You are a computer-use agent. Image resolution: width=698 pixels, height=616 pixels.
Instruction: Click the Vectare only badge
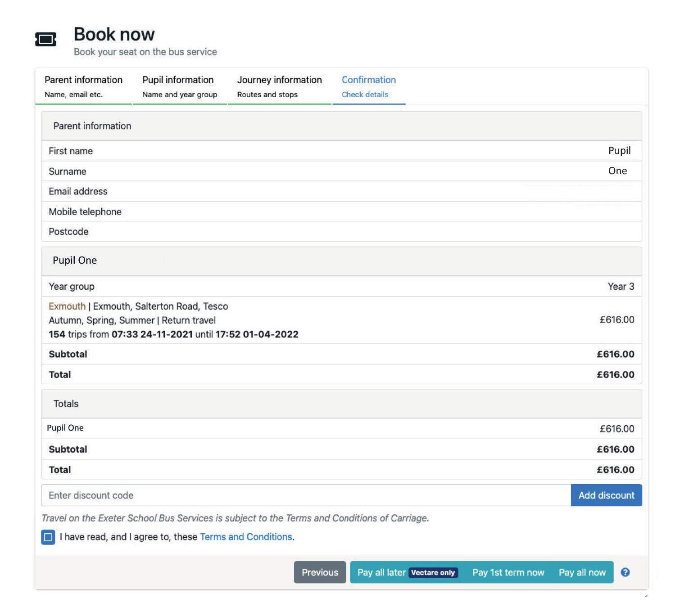point(433,573)
